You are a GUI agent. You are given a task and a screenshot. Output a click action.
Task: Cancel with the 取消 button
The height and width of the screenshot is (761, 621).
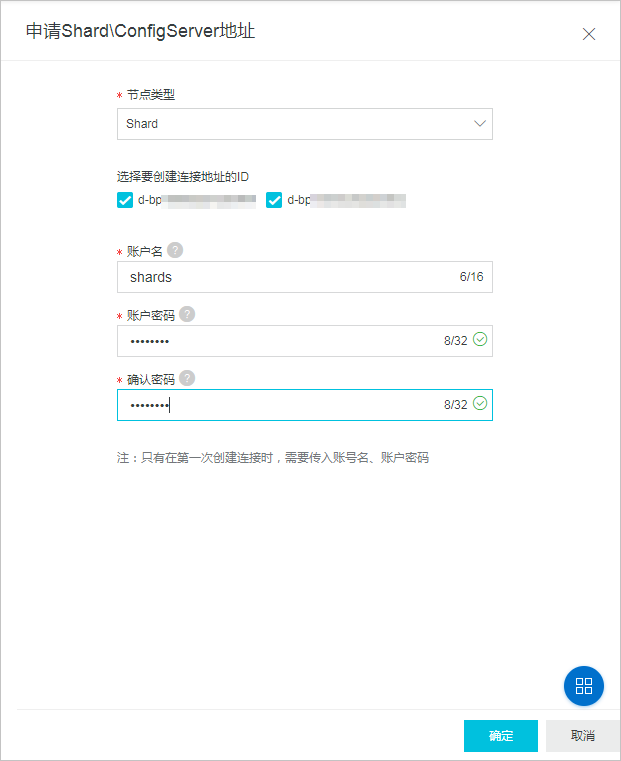point(583,736)
